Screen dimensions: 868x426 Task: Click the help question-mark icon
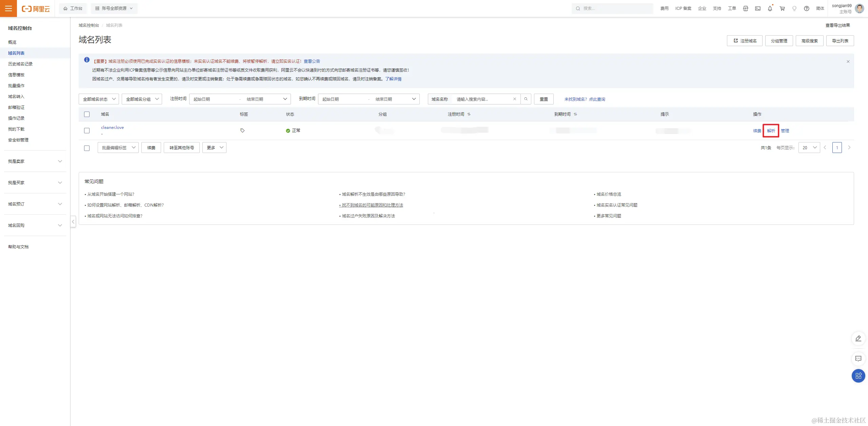(807, 8)
